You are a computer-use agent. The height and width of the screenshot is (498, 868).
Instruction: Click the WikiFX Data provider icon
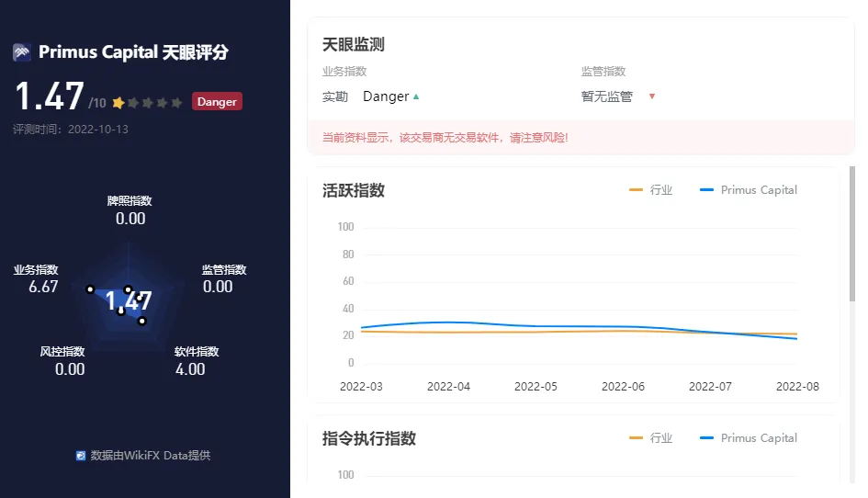click(x=81, y=456)
